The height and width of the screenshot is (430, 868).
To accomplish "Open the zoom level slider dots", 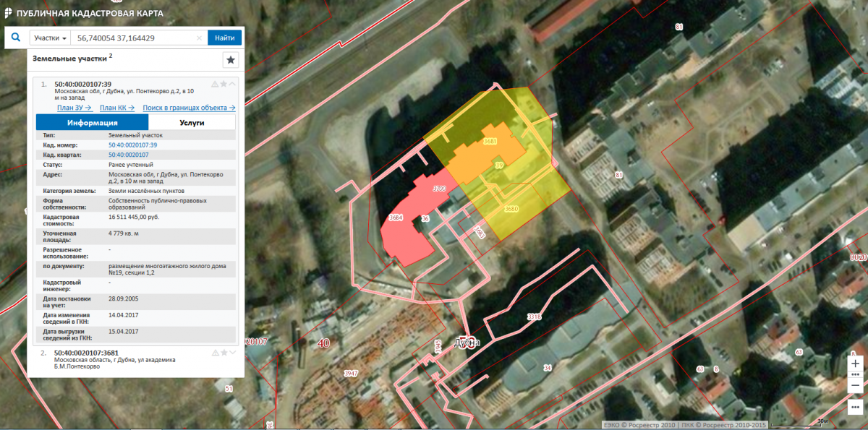I will (856, 375).
